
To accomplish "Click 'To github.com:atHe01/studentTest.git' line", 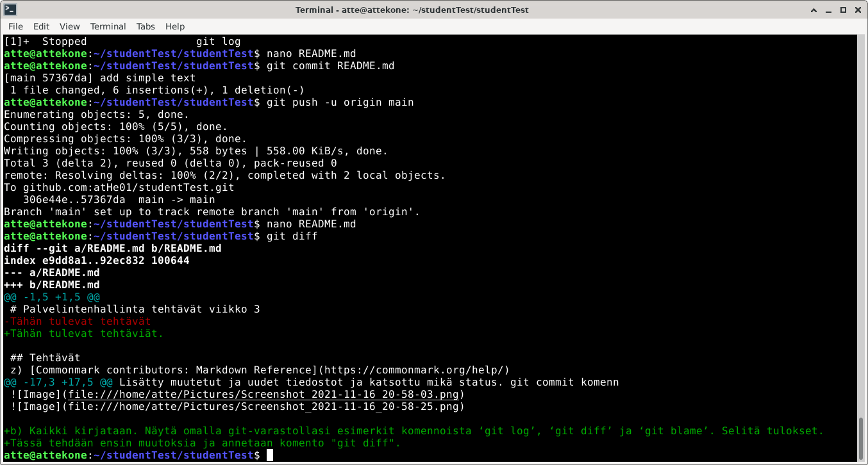I will click(x=119, y=188).
